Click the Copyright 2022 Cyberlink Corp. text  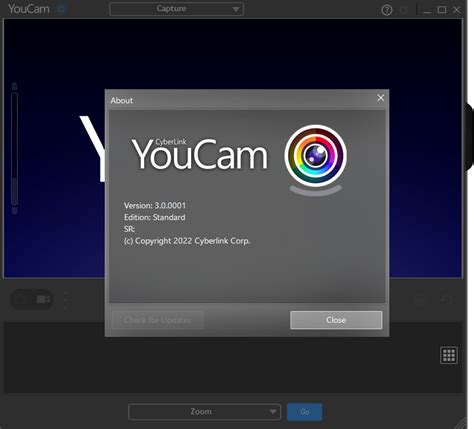[187, 241]
